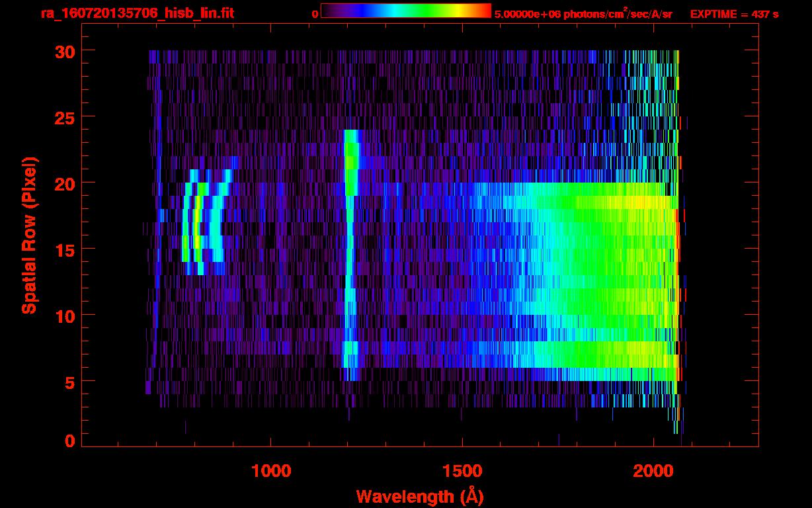The image size is (812, 508).
Task: Click the file name ra_160720135706_hisb_lin.fit
Action: point(137,13)
